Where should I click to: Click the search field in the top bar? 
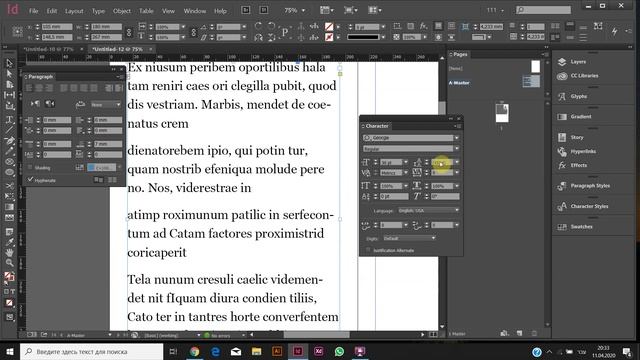coord(544,10)
